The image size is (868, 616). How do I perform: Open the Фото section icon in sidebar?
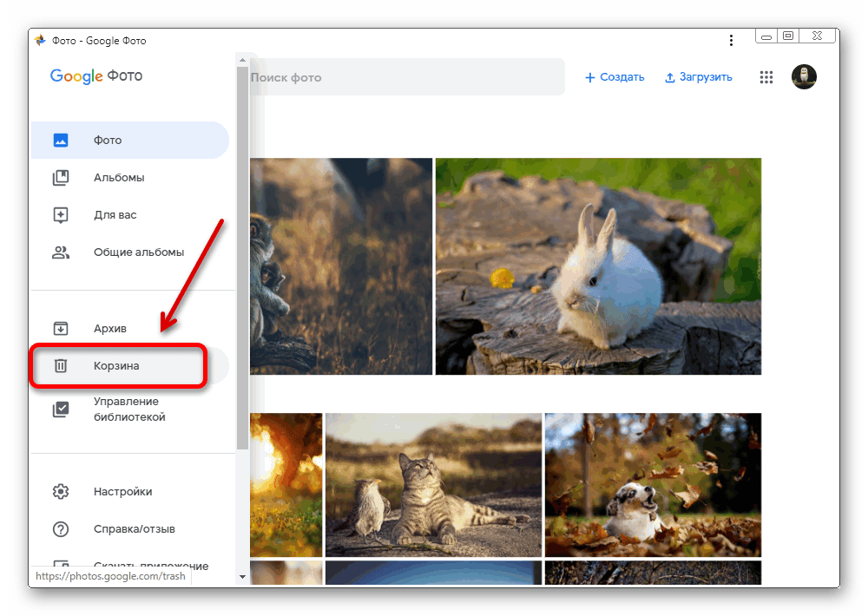61,141
